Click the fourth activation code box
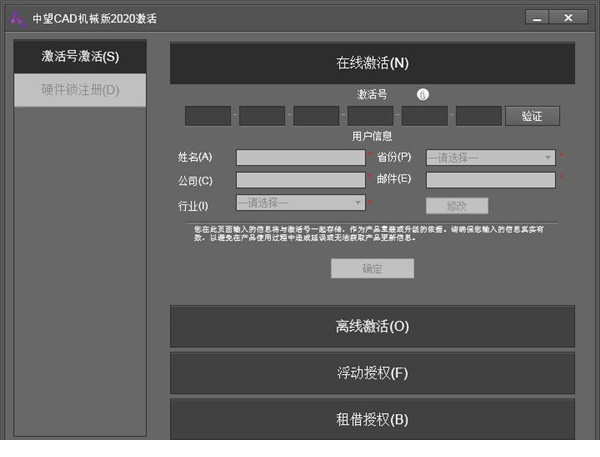600x457 pixels. point(370,116)
